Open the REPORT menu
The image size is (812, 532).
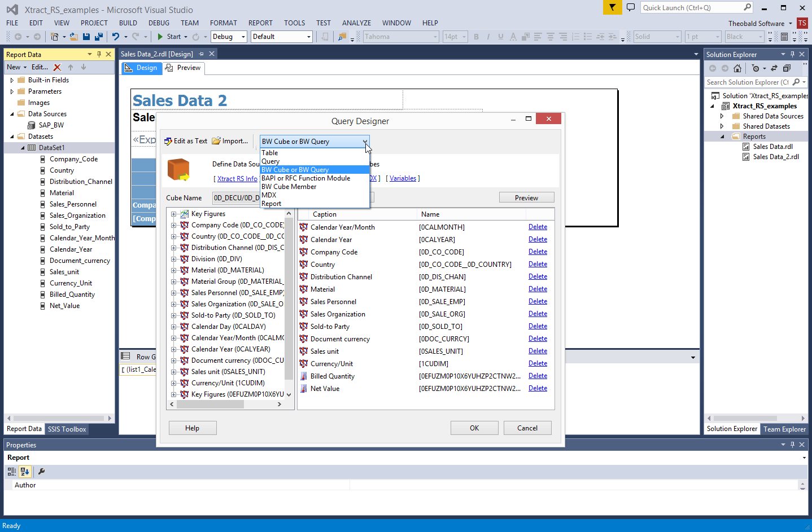coord(260,23)
